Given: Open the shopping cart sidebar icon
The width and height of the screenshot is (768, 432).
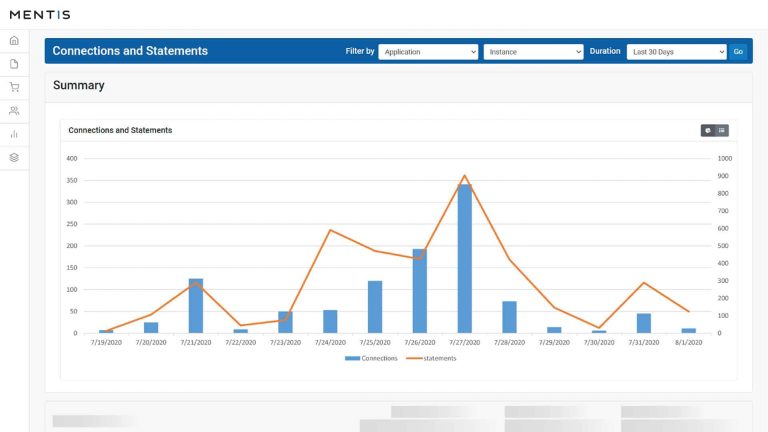Looking at the screenshot, I should click(x=14, y=87).
